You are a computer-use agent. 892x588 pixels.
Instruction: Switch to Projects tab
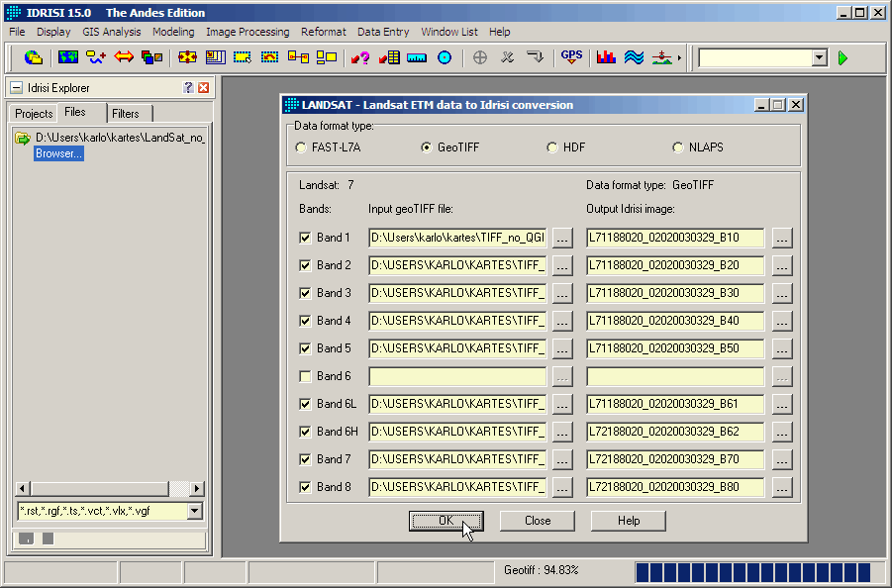click(x=34, y=114)
